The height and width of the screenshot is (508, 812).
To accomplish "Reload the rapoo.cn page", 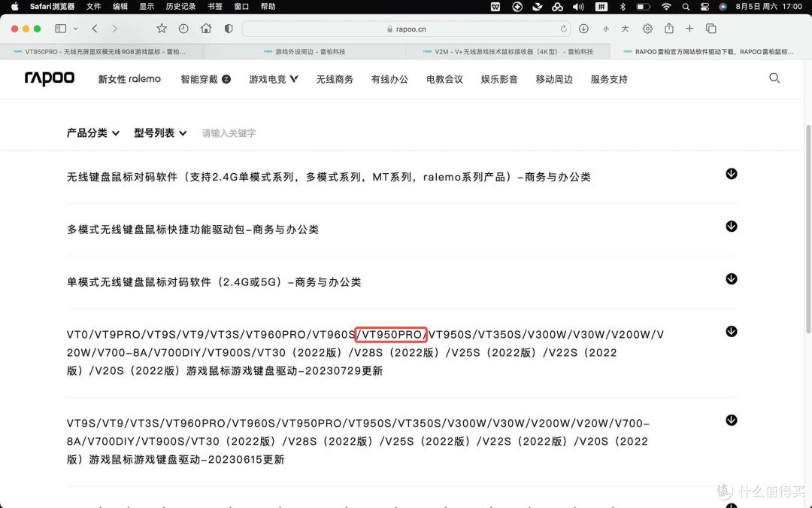I will 563,29.
